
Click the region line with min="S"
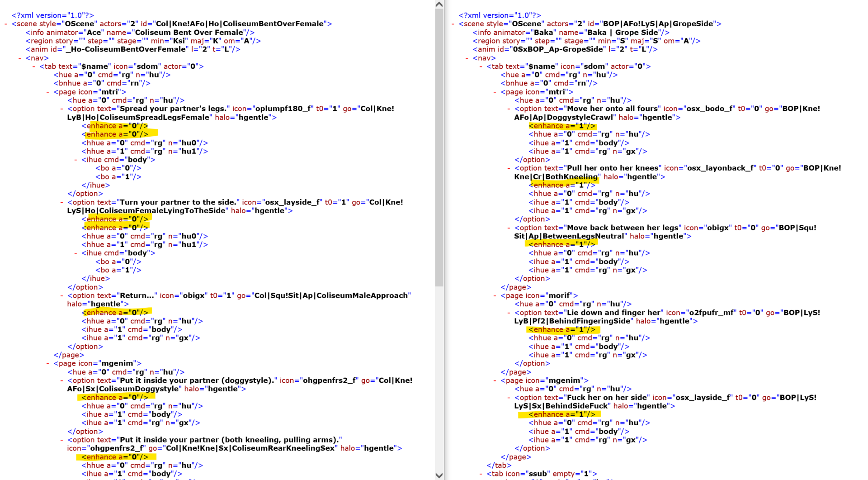click(586, 41)
